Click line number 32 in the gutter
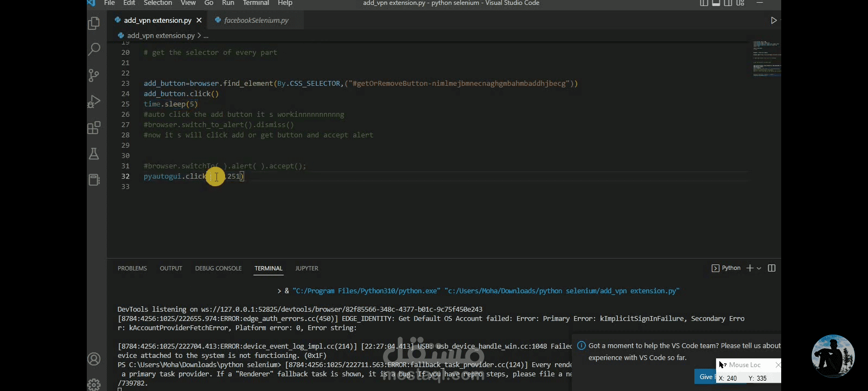The height and width of the screenshot is (391, 868). point(125,176)
